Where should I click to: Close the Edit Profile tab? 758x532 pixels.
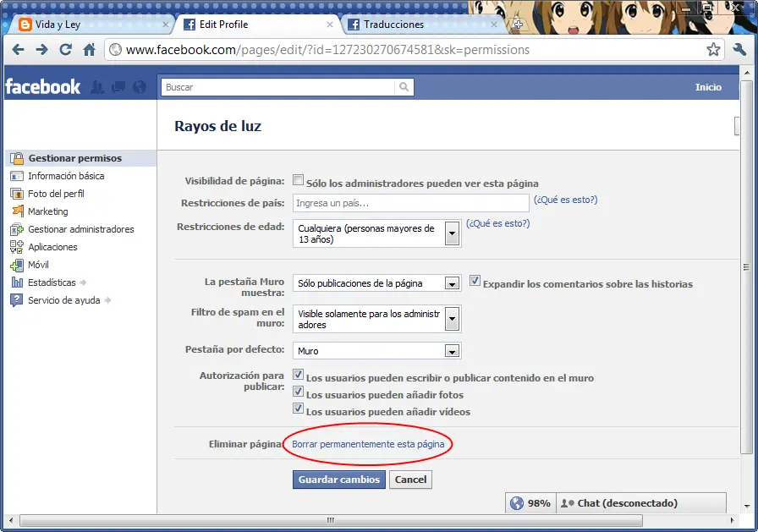(330, 25)
